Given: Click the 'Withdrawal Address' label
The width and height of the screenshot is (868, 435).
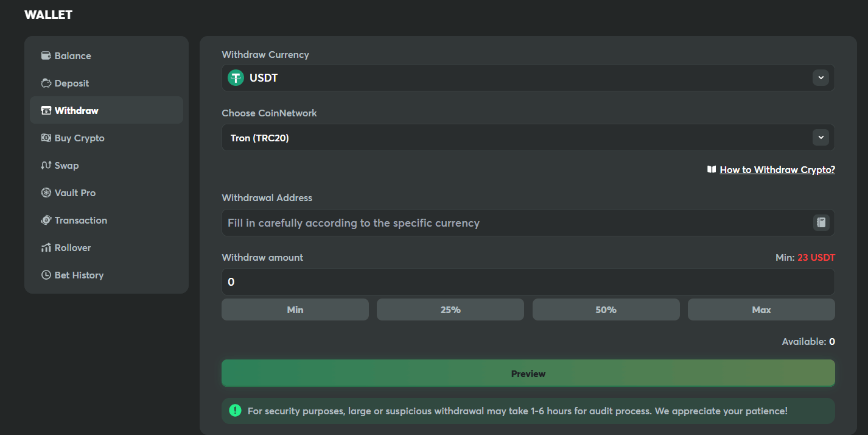Looking at the screenshot, I should tap(267, 197).
